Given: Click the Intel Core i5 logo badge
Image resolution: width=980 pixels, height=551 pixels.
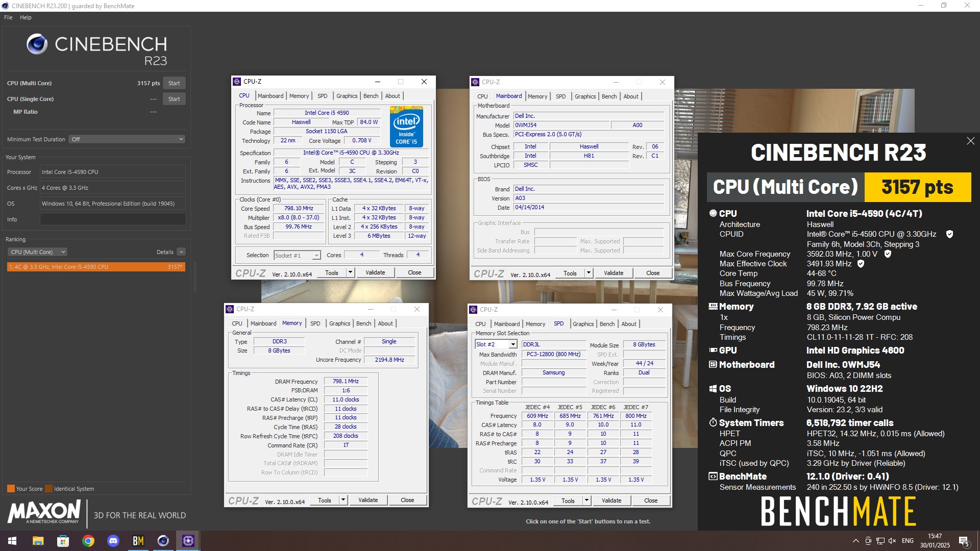Looking at the screenshot, I should [x=406, y=127].
